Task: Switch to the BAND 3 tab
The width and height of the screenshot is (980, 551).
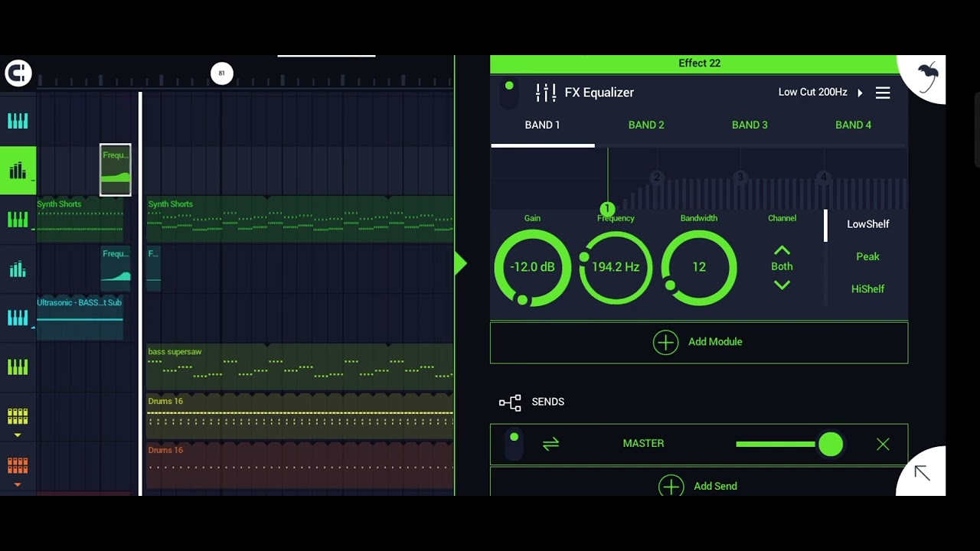Action: pyautogui.click(x=750, y=125)
